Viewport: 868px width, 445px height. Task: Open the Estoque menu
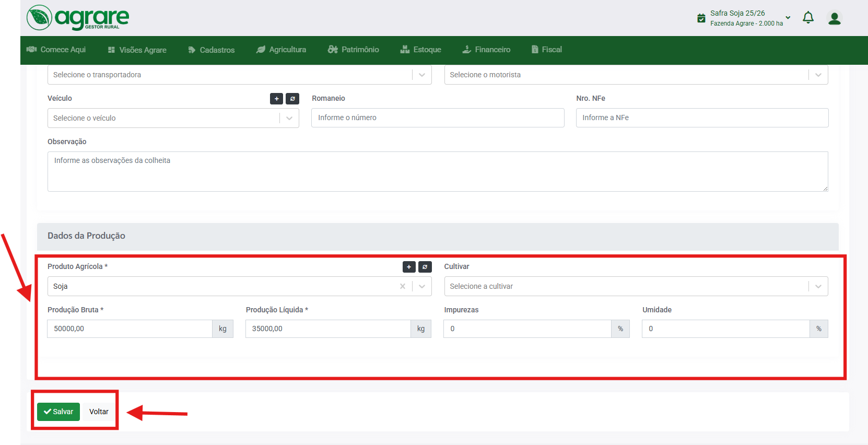pos(420,50)
